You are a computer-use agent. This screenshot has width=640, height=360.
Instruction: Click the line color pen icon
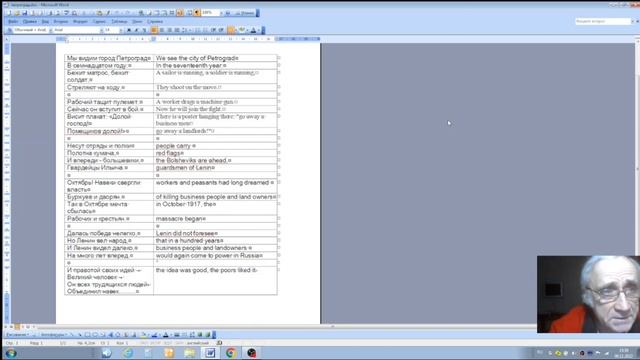[155, 335]
